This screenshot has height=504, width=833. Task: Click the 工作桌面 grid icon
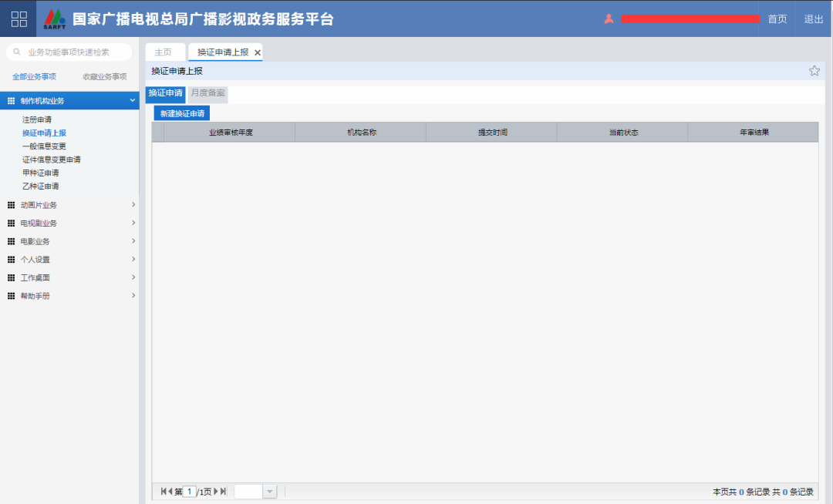pos(11,278)
